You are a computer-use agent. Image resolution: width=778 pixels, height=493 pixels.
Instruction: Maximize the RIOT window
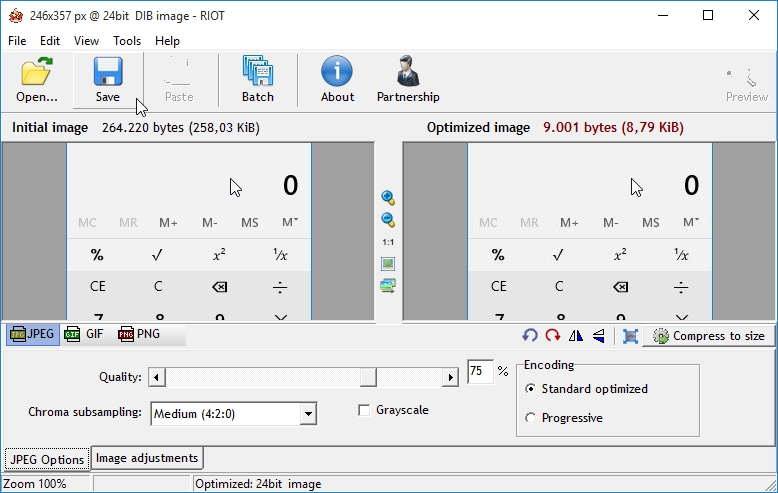click(708, 15)
